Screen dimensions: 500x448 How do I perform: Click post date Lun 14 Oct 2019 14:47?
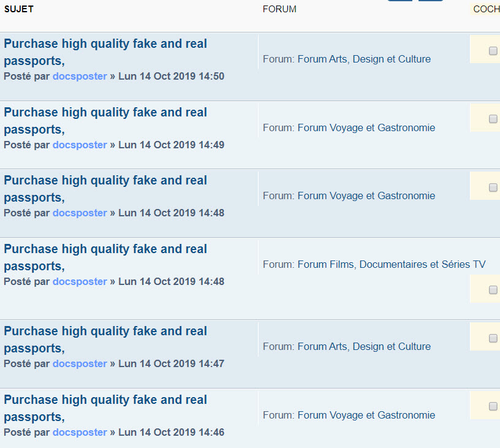point(171,363)
